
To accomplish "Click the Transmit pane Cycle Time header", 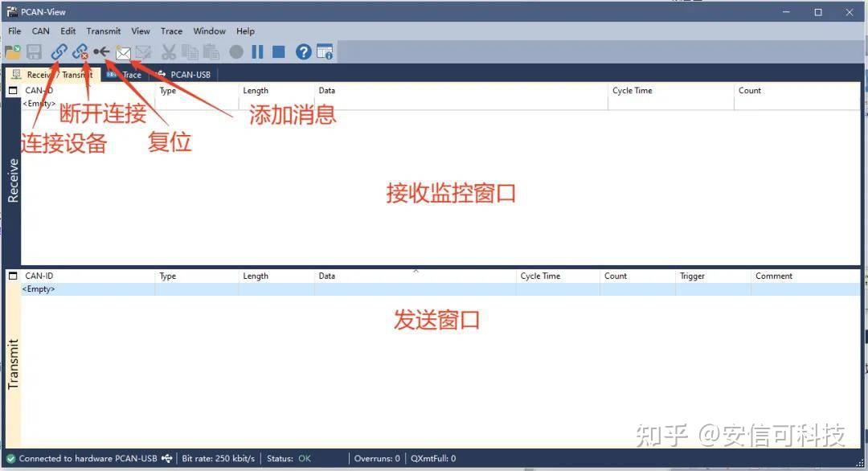I will 558,276.
